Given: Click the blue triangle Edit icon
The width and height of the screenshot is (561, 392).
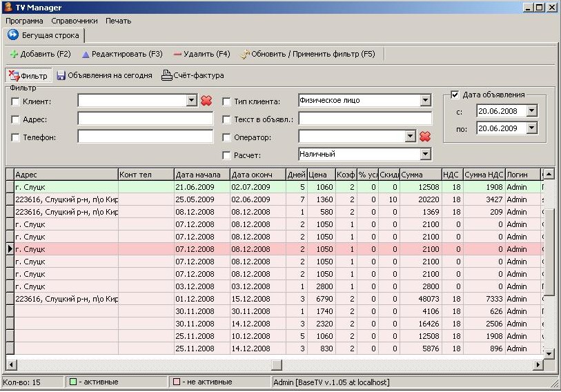Looking at the screenshot, I should (86, 55).
